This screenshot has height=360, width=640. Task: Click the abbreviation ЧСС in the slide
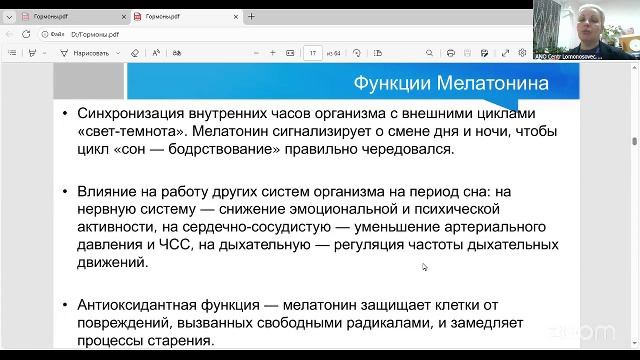(x=175, y=244)
